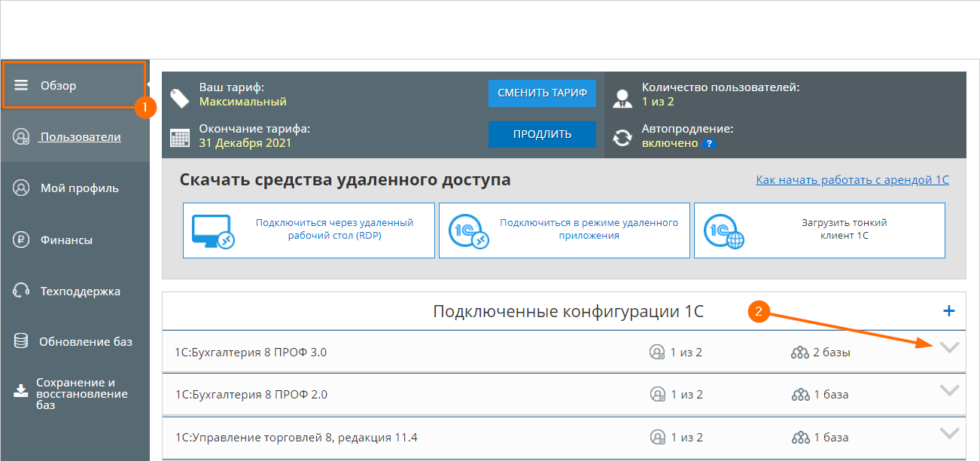
Task: Click the plus to add a 1C configuration
Action: 949,310
